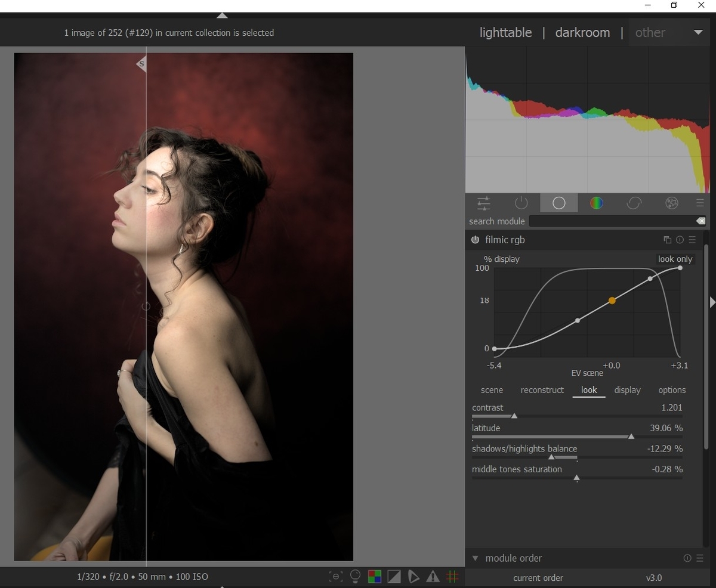Screen dimensions: 716x588
Task: Open the color modules group icon
Action: point(596,203)
